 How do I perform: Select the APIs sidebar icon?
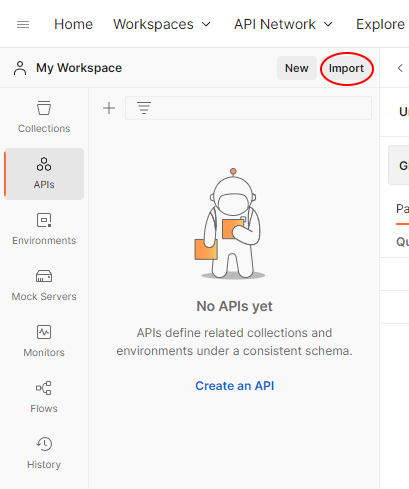pyautogui.click(x=44, y=174)
